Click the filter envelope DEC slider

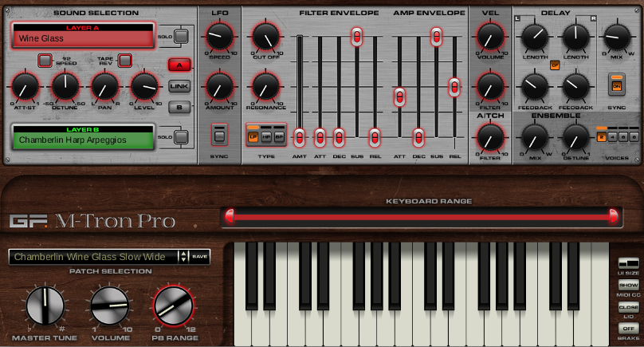click(x=339, y=138)
